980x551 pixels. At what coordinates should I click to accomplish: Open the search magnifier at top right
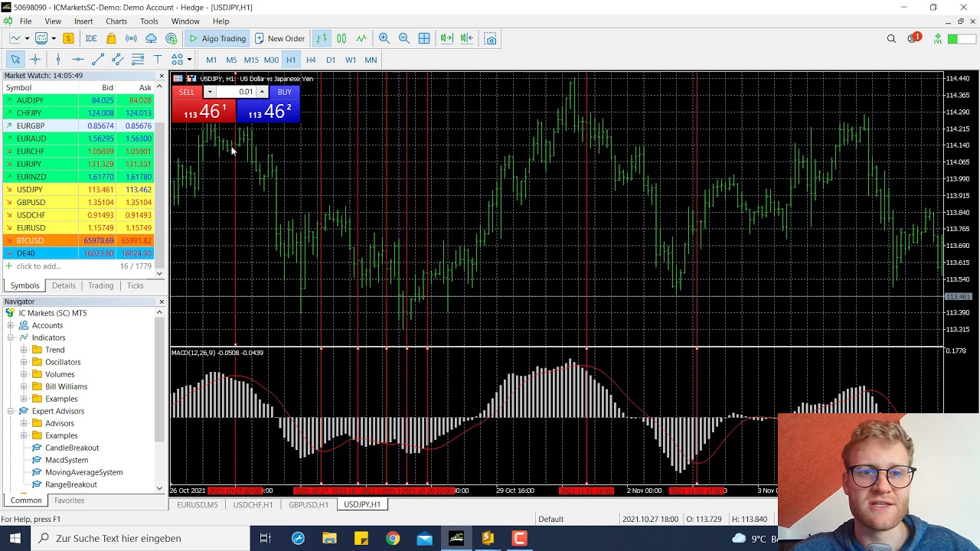click(x=891, y=38)
